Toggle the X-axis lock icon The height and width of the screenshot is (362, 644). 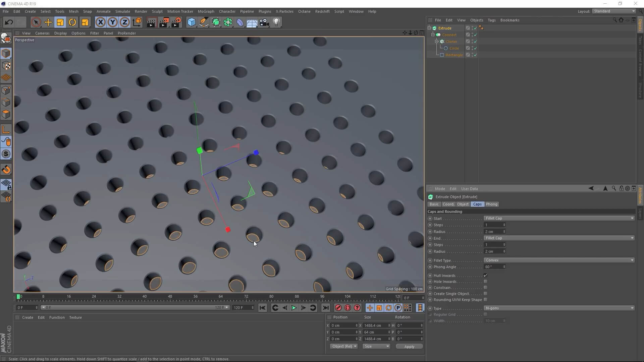100,22
